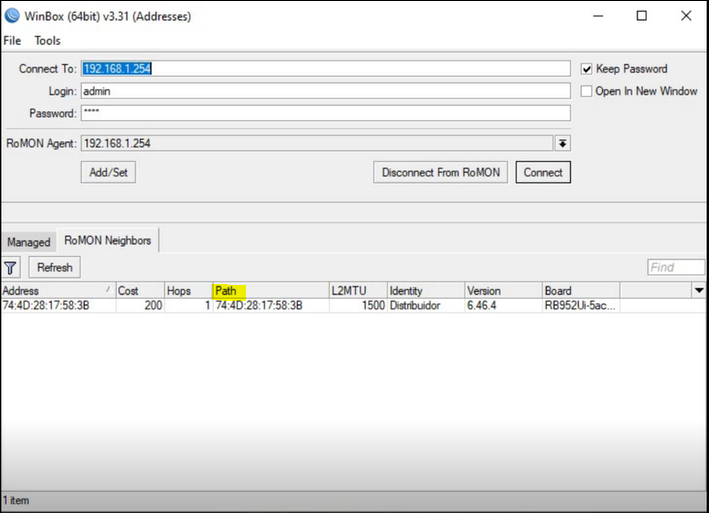Click the Add/Set button

[x=109, y=172]
